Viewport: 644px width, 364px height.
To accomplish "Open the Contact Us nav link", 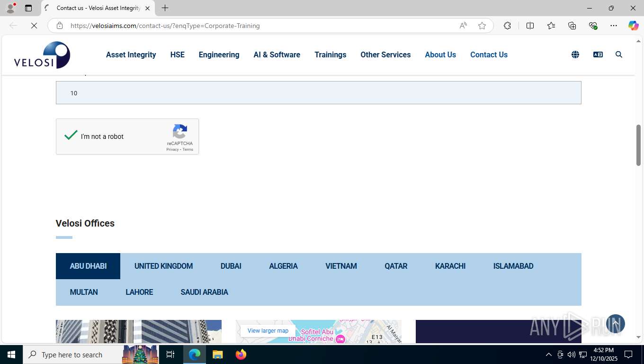I will click(489, 55).
